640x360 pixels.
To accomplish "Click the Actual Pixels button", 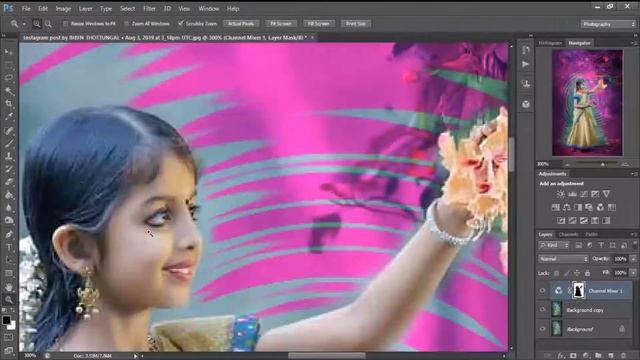I will click(x=241, y=24).
